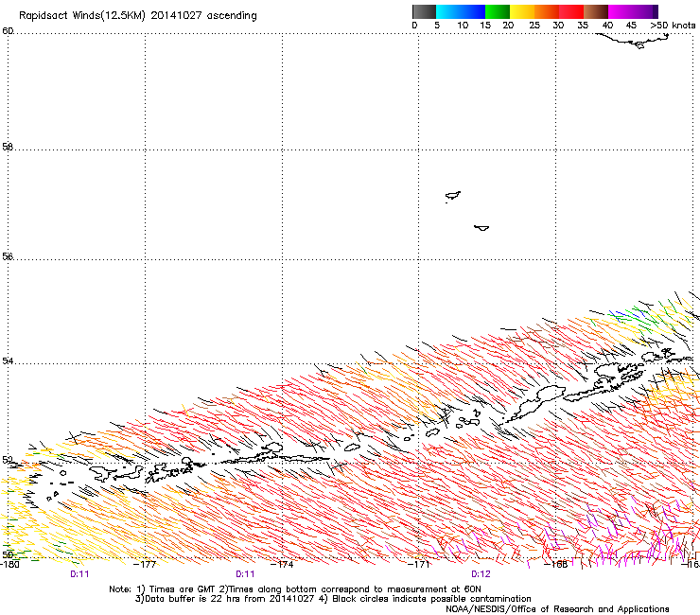Click the 'Data buffer is 22 hrs' note line
Viewport: 700px width, 615px height.
pyautogui.click(x=333, y=599)
